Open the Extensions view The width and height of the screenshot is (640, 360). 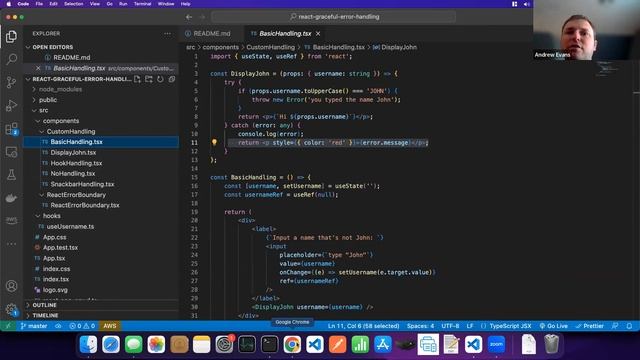click(11, 129)
